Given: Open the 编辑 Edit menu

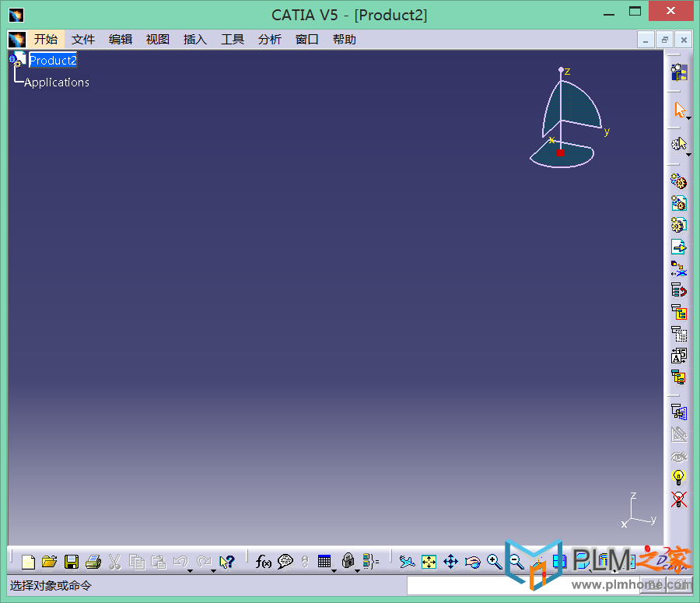Looking at the screenshot, I should pos(121,40).
